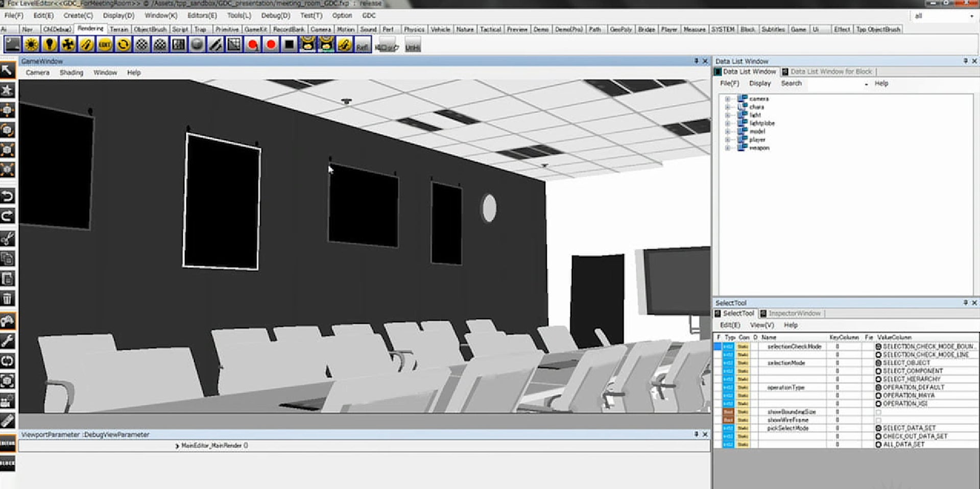The width and height of the screenshot is (980, 489).
Task: Enable the showWireFrame checkbox
Action: click(878, 420)
